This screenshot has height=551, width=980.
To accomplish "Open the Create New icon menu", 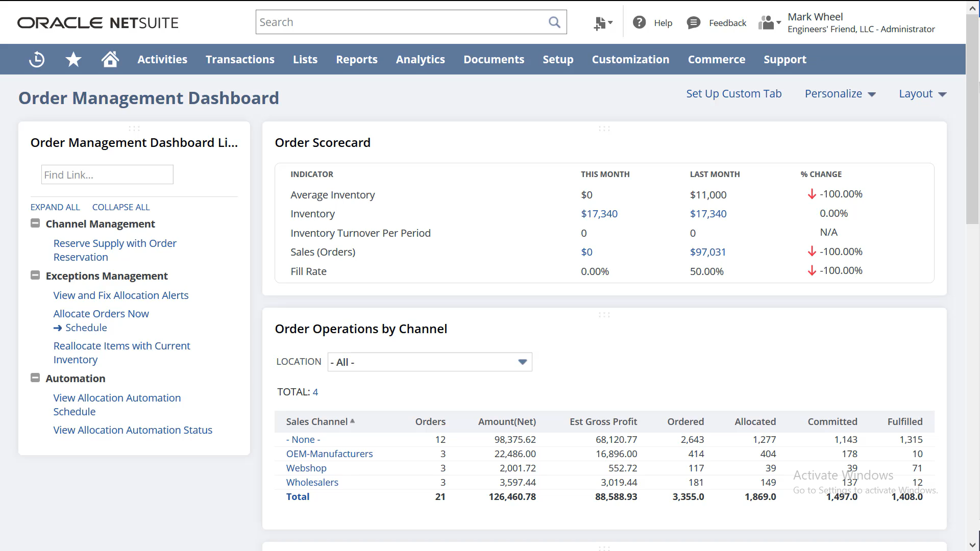I will (603, 23).
